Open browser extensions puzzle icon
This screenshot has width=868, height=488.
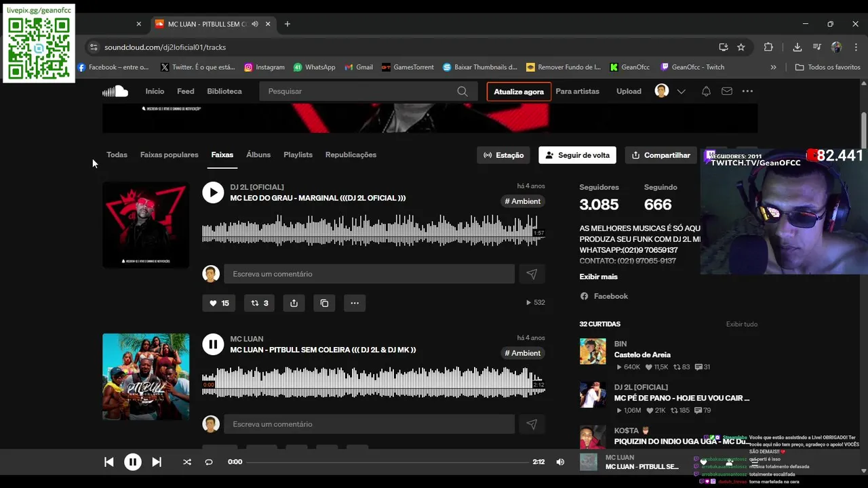point(768,47)
